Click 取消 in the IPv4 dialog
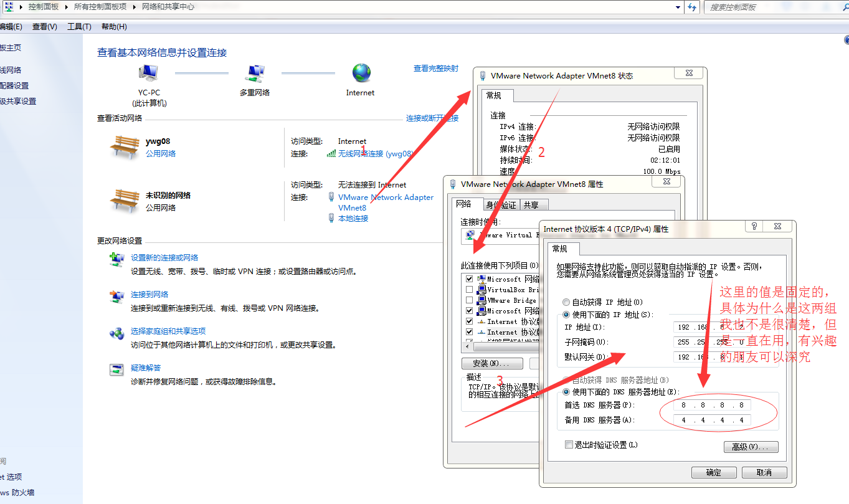The image size is (849, 504). [764, 472]
